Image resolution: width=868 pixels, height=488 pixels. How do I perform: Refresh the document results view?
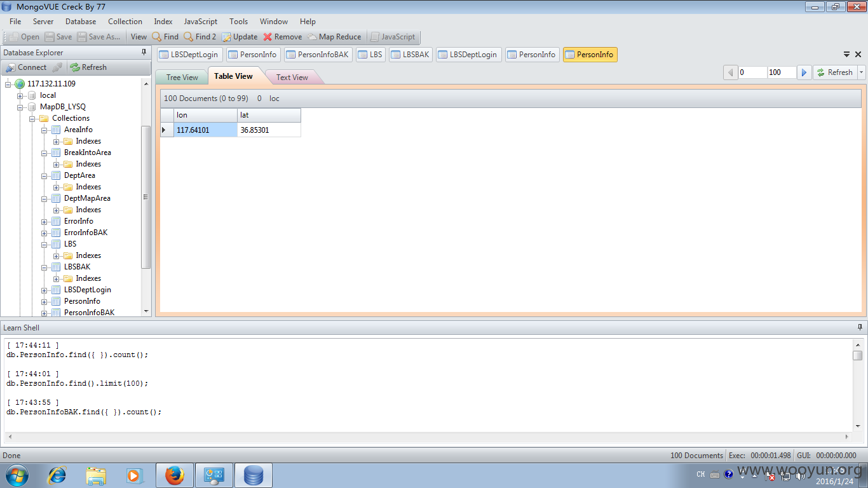(835, 72)
